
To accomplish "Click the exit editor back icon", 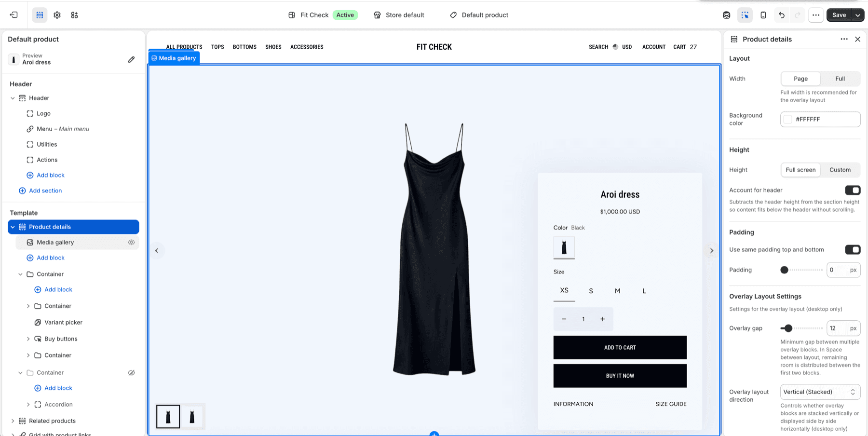I will click(x=14, y=15).
